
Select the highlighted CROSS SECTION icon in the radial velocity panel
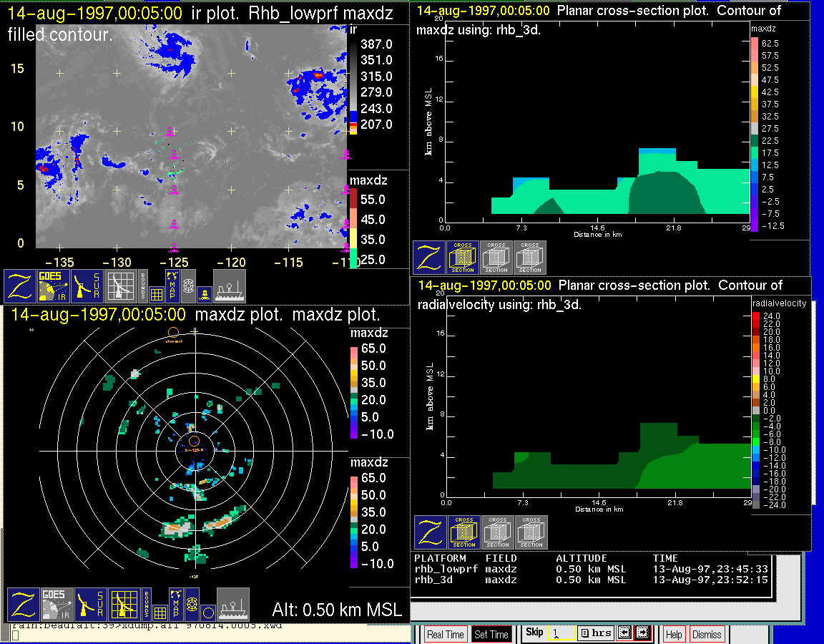[x=463, y=532]
